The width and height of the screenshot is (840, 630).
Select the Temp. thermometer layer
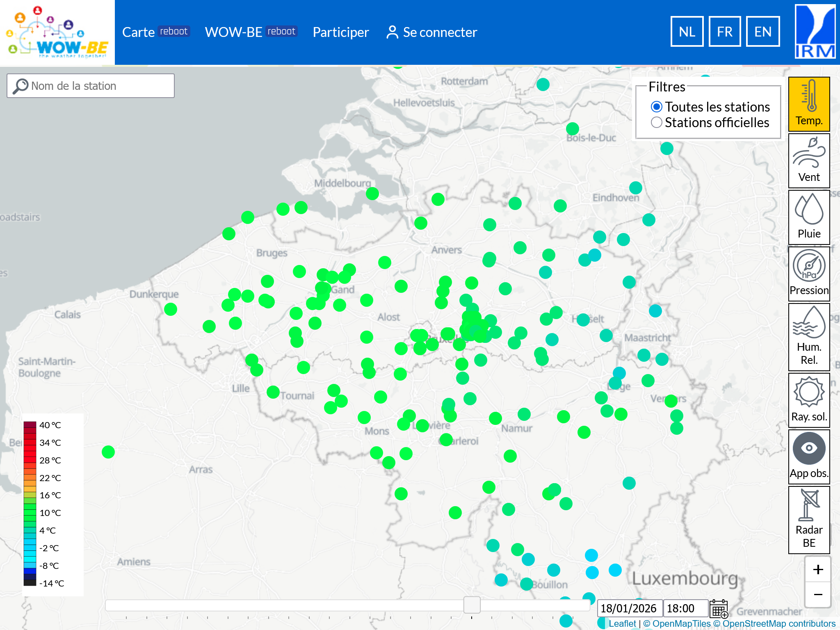click(x=809, y=104)
